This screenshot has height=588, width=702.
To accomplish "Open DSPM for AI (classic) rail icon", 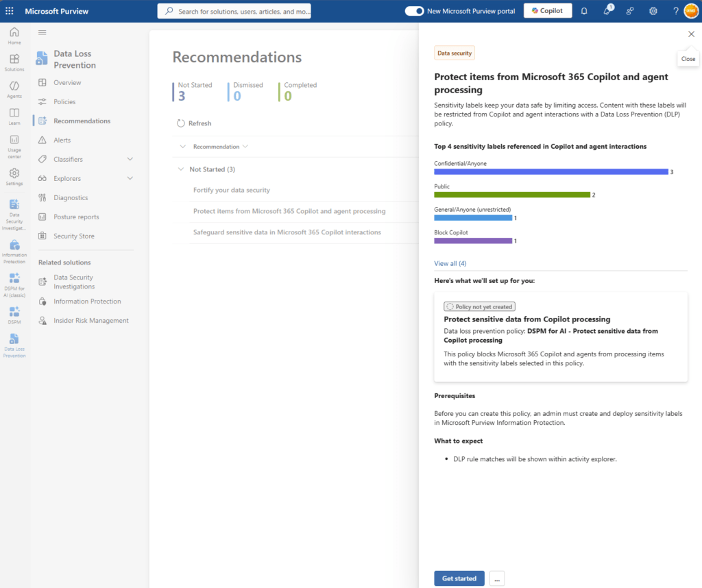I will click(14, 285).
